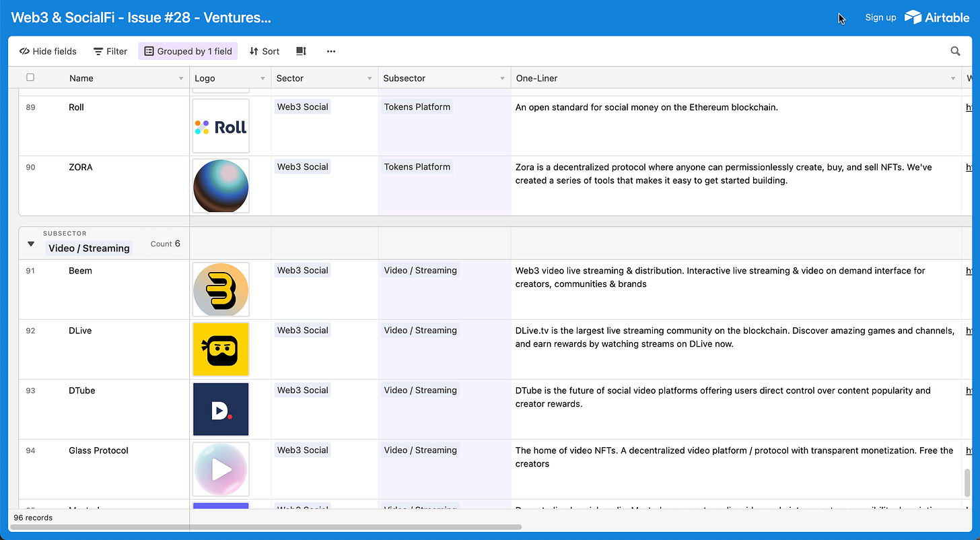Click the vertical scrollbar thumb

(968, 482)
